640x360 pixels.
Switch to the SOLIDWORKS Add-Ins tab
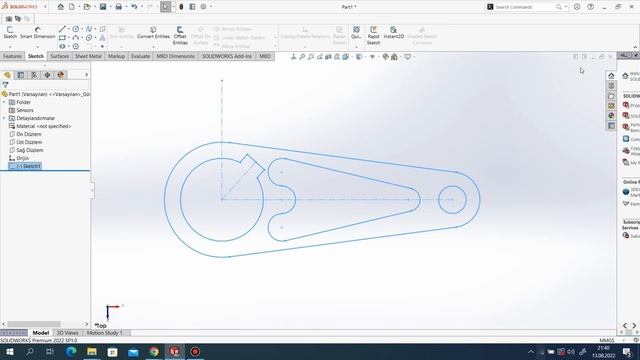coord(227,56)
